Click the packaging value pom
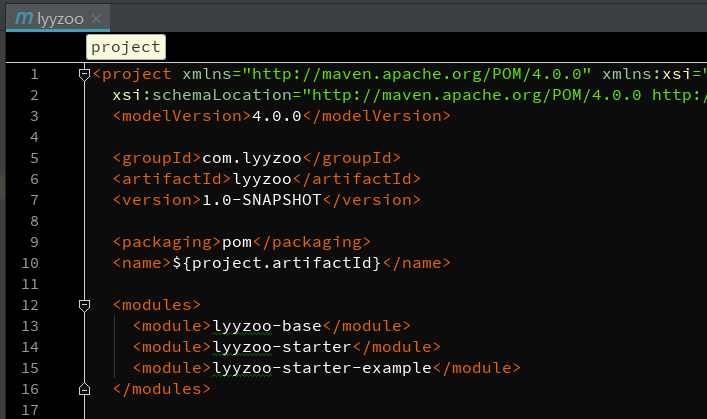Image resolution: width=707 pixels, height=419 pixels. point(237,243)
